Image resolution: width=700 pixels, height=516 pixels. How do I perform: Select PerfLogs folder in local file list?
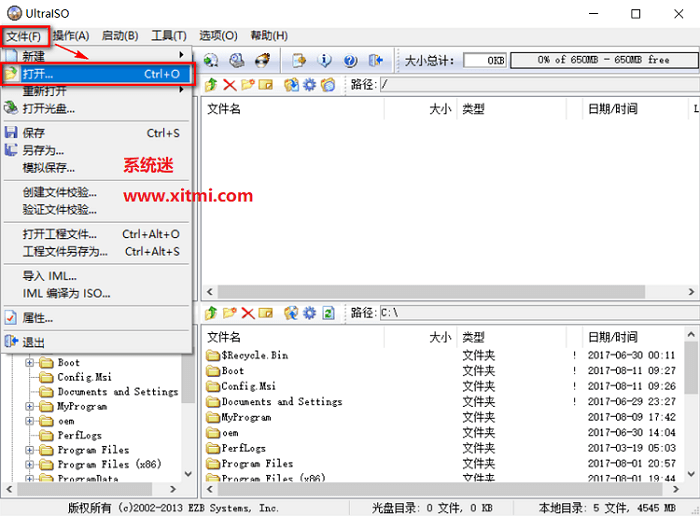[x=237, y=448]
